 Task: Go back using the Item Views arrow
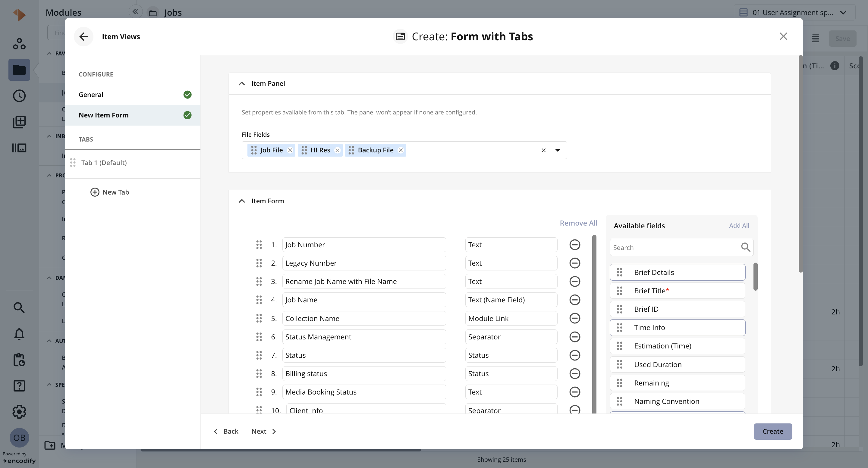point(83,36)
